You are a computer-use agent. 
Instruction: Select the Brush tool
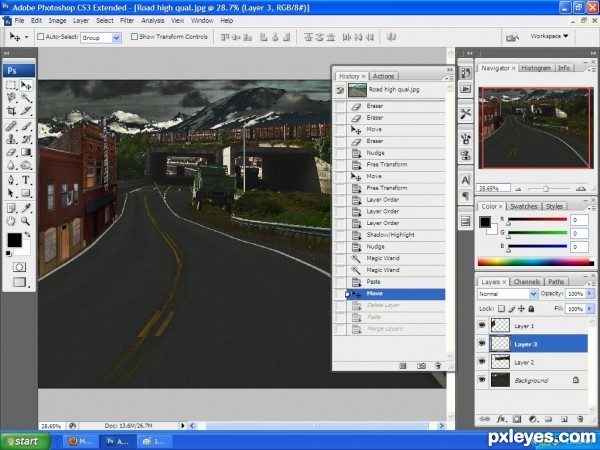point(26,126)
